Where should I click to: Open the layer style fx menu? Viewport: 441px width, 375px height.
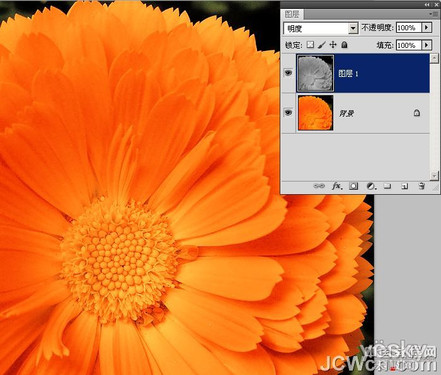(337, 186)
